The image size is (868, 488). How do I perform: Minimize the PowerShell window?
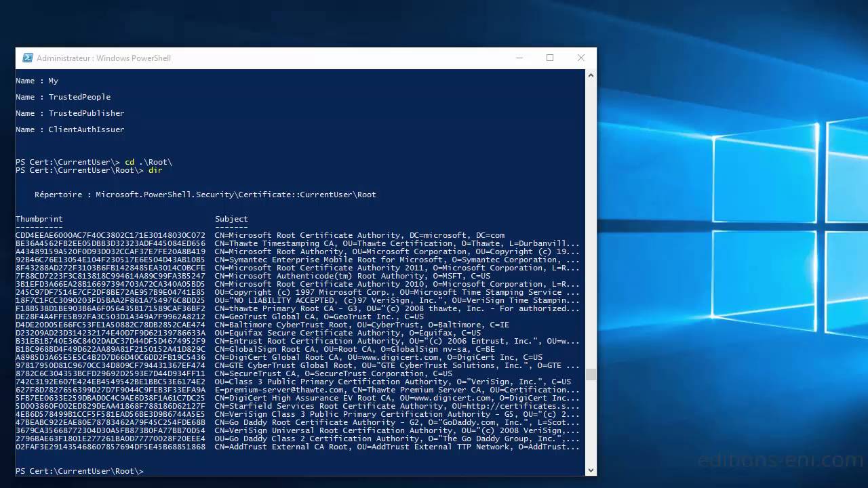pyautogui.click(x=519, y=58)
